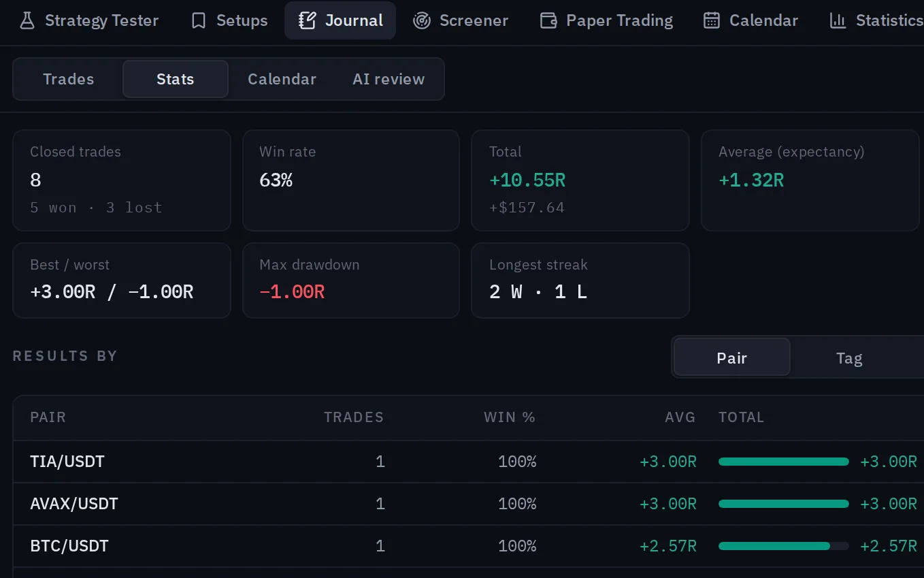This screenshot has width=924, height=578.
Task: Click the +$157.64 dollar total
Action: tap(527, 208)
